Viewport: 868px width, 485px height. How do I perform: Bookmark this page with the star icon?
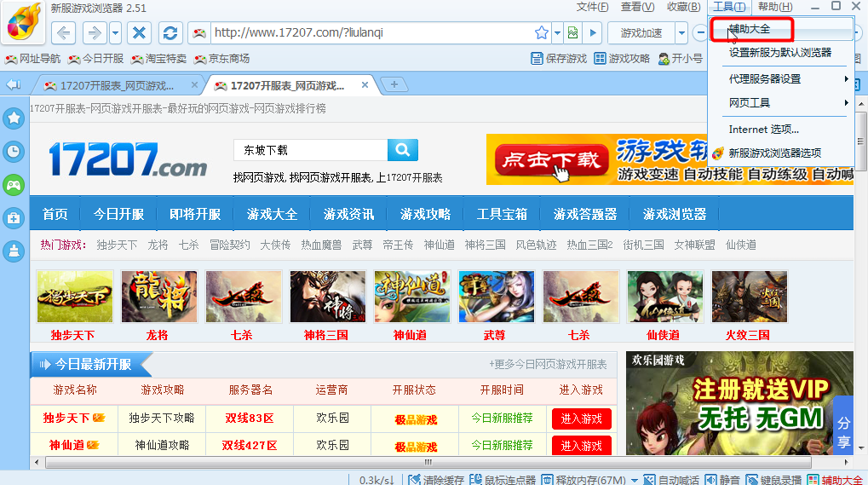point(542,32)
